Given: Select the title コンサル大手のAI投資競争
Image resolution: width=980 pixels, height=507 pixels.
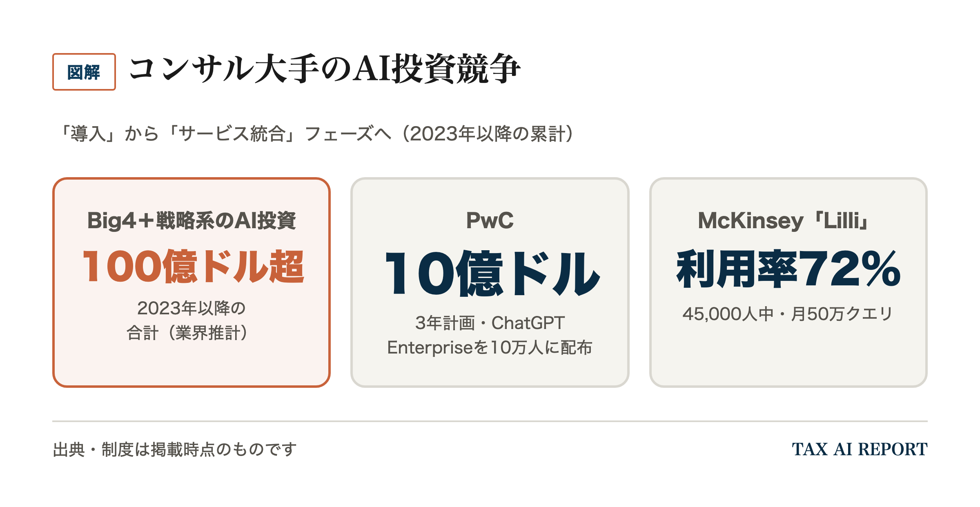Looking at the screenshot, I should [x=325, y=69].
